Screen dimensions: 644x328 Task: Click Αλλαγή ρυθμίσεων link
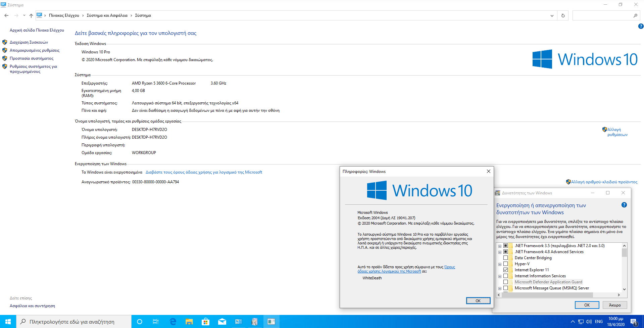617,132
